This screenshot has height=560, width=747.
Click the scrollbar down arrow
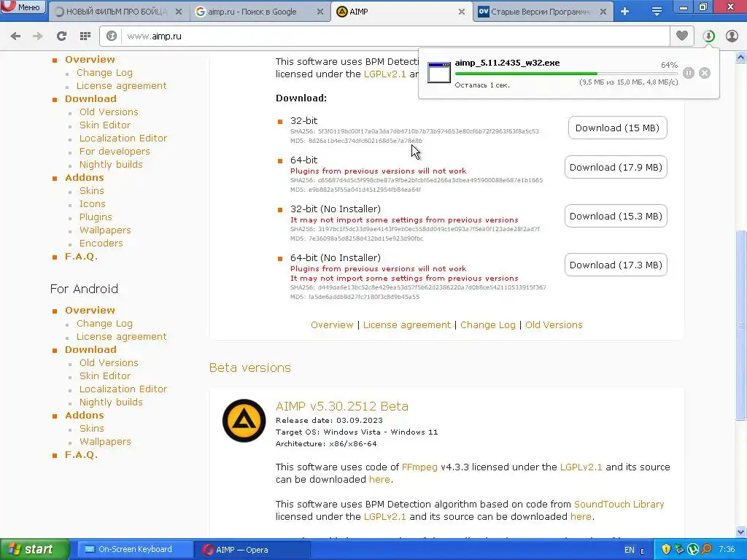741,532
